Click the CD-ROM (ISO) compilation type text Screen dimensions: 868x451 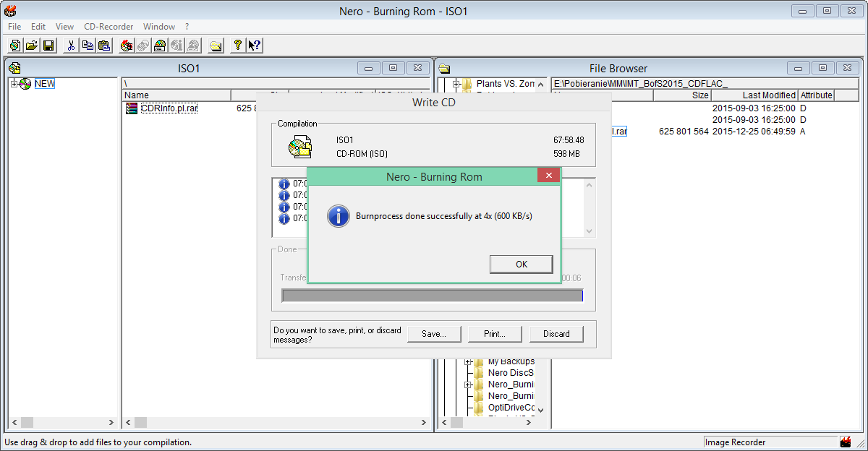(x=362, y=153)
